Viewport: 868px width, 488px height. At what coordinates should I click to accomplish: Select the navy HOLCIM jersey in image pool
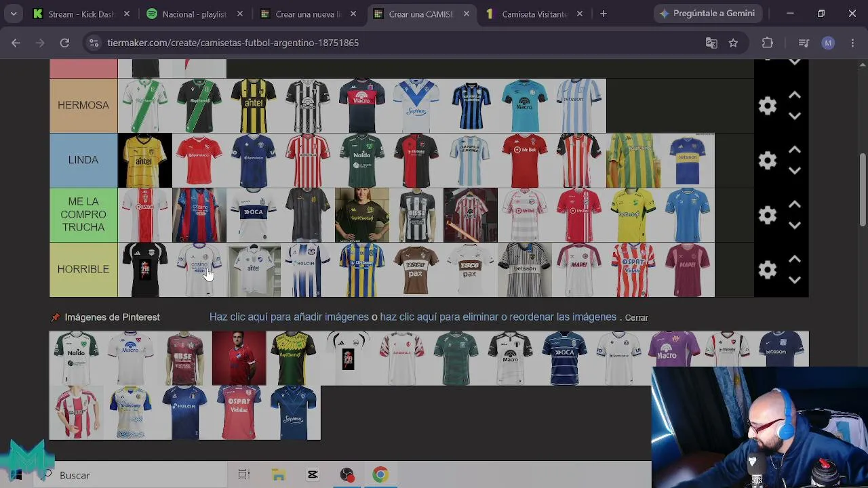185,413
